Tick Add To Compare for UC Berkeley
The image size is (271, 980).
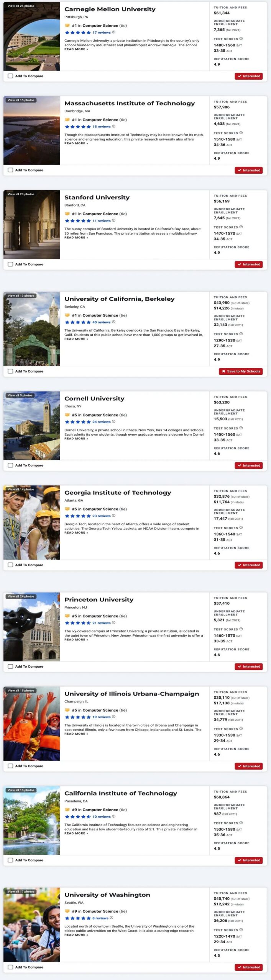[x=10, y=371]
